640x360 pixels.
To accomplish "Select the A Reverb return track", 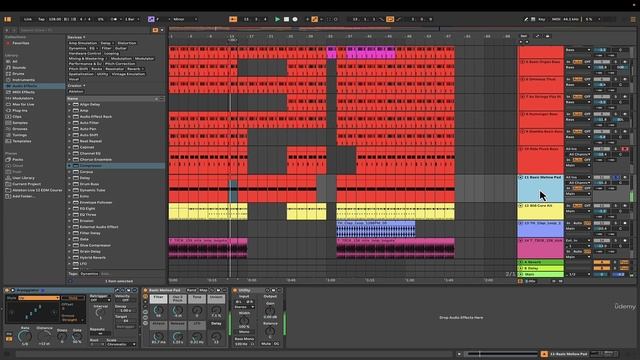I will 540,262.
